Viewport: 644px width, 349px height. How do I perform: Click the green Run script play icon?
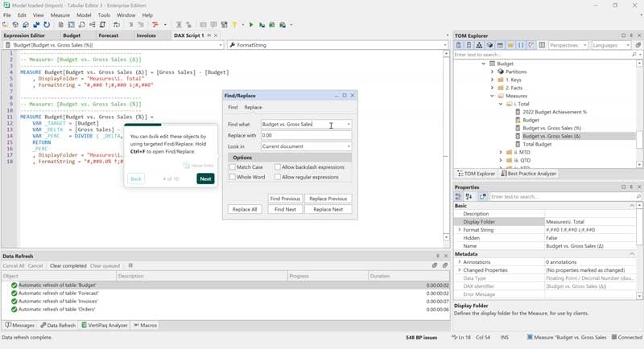(x=251, y=25)
